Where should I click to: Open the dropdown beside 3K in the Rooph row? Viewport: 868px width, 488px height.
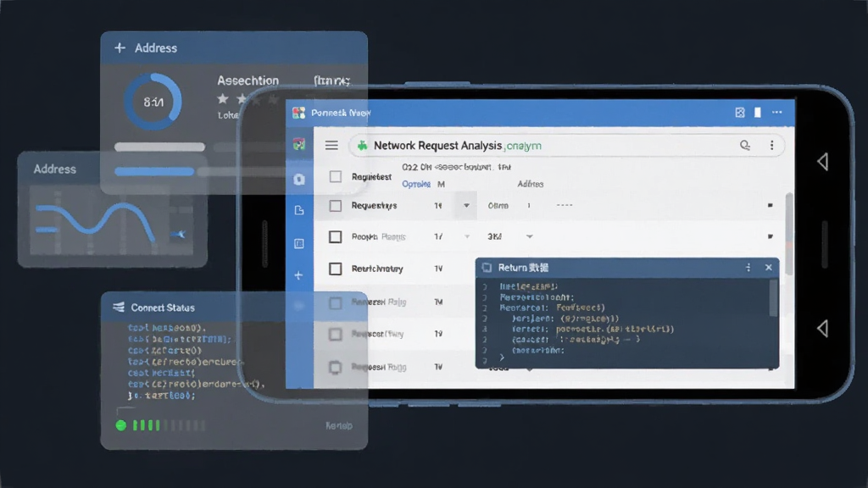(x=529, y=236)
